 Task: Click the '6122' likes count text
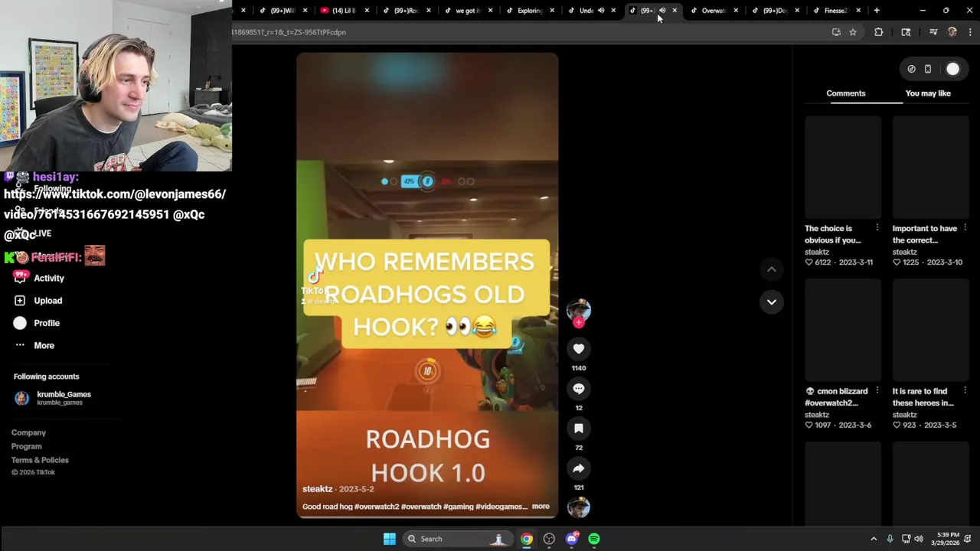point(822,262)
